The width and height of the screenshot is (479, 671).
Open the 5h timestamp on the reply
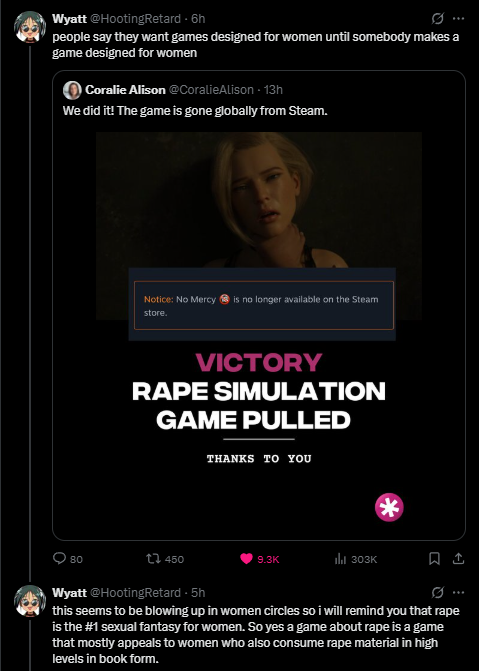coord(198,593)
